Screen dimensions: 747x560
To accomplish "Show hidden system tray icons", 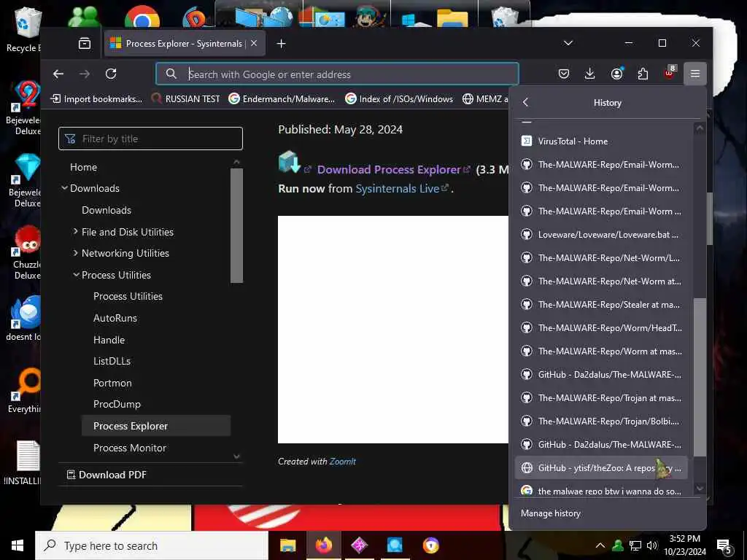I will pos(600,545).
